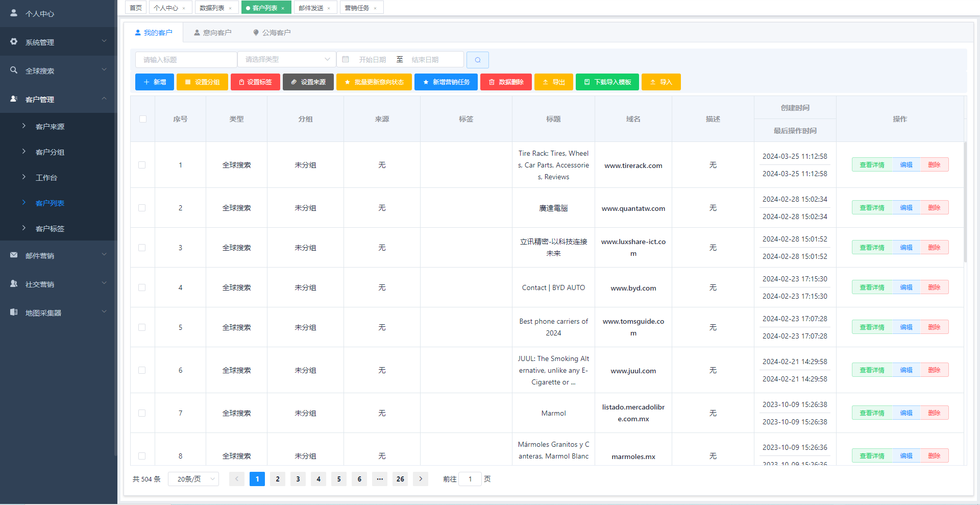Open the 请选择类型 dropdown

(287, 59)
